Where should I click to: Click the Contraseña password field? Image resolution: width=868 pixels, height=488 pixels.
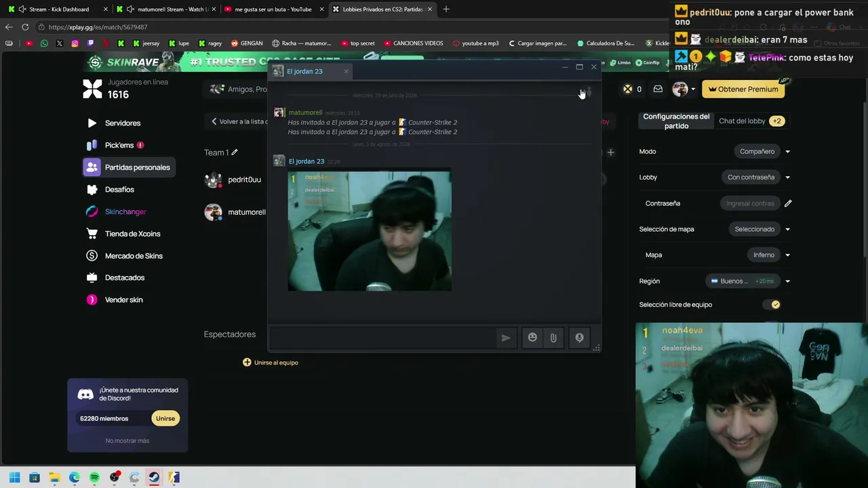click(750, 203)
